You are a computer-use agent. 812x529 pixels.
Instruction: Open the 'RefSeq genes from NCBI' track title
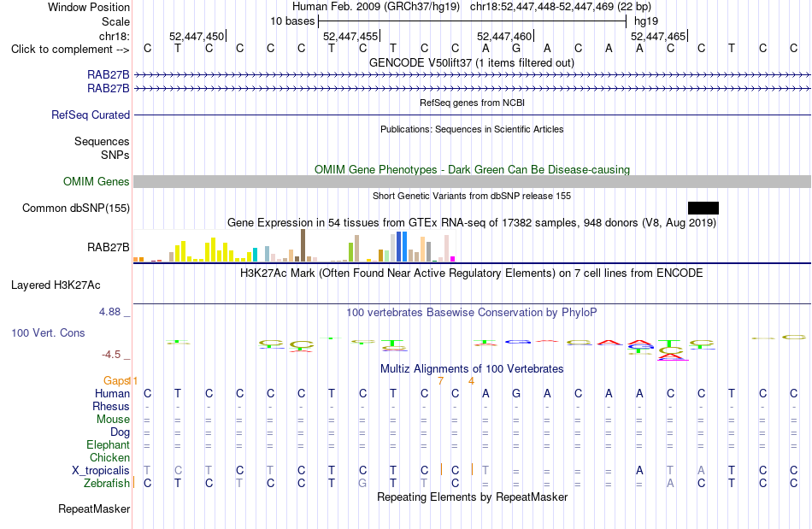[x=472, y=103]
